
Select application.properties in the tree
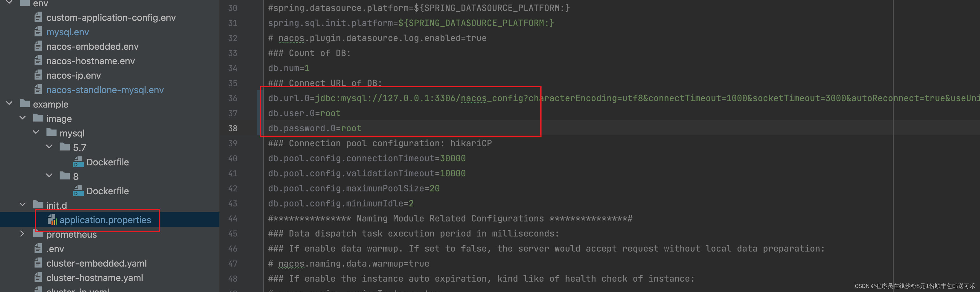[105, 220]
